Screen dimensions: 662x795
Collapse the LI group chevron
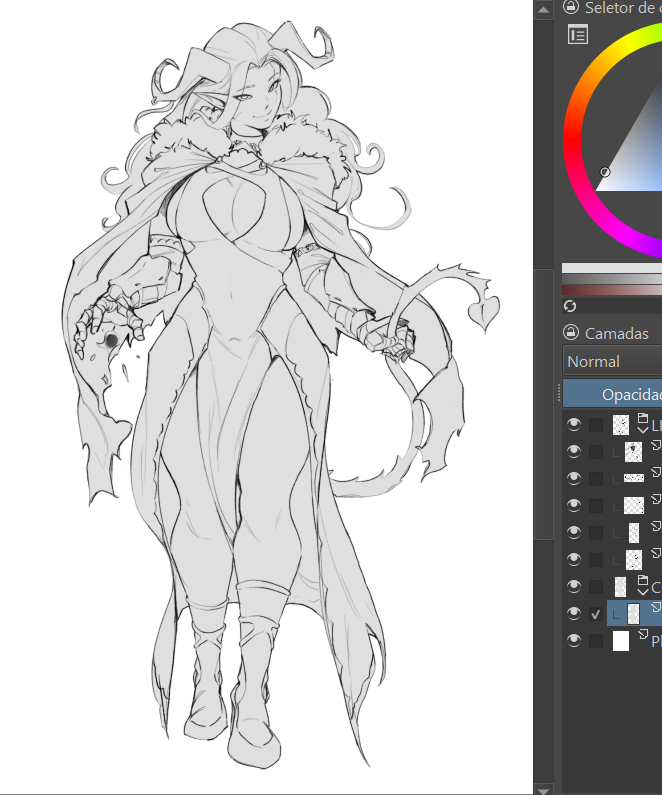[x=643, y=430]
